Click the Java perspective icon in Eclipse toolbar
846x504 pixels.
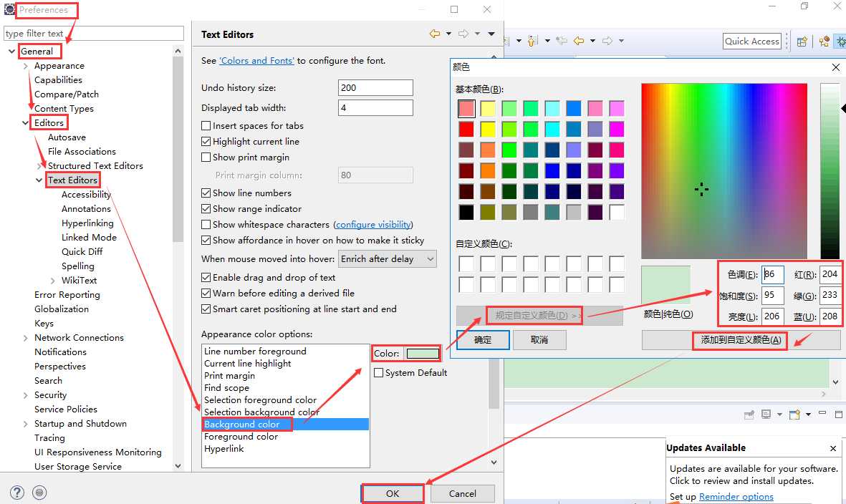tap(825, 42)
